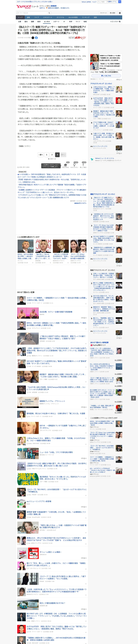React with 学びがある graduation cap icon
The image size is (138, 644).
click(66, 165)
